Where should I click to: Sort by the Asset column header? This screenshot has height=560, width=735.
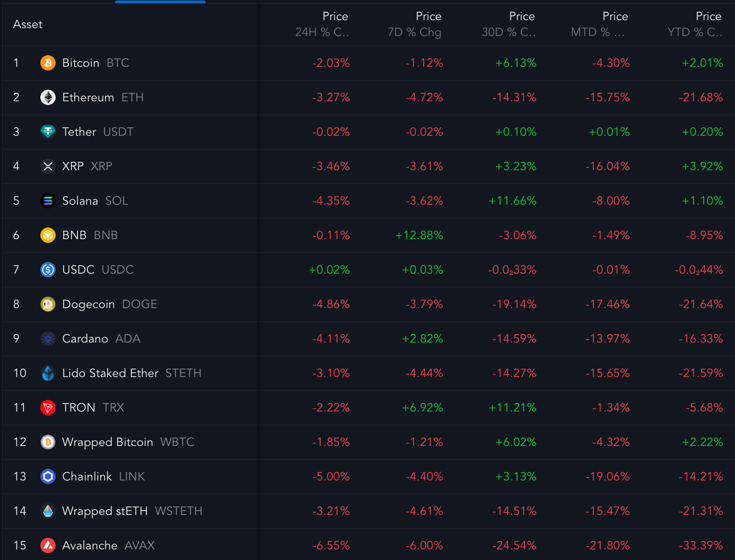point(28,24)
